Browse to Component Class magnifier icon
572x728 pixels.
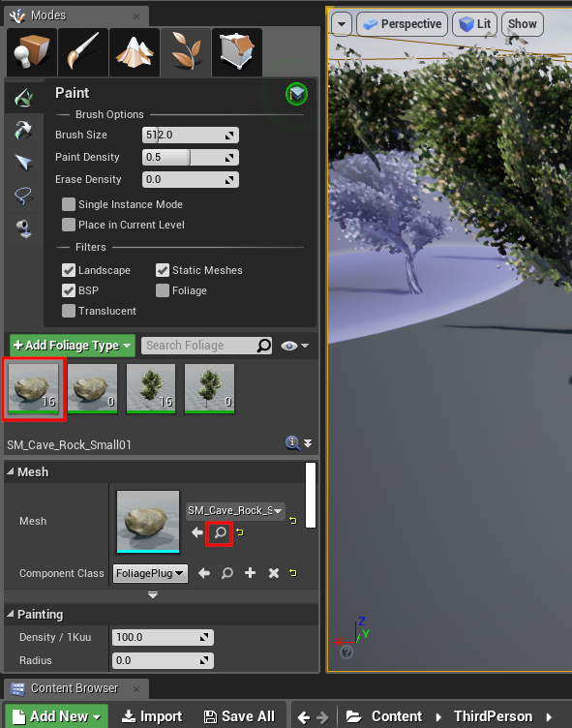pos(227,573)
